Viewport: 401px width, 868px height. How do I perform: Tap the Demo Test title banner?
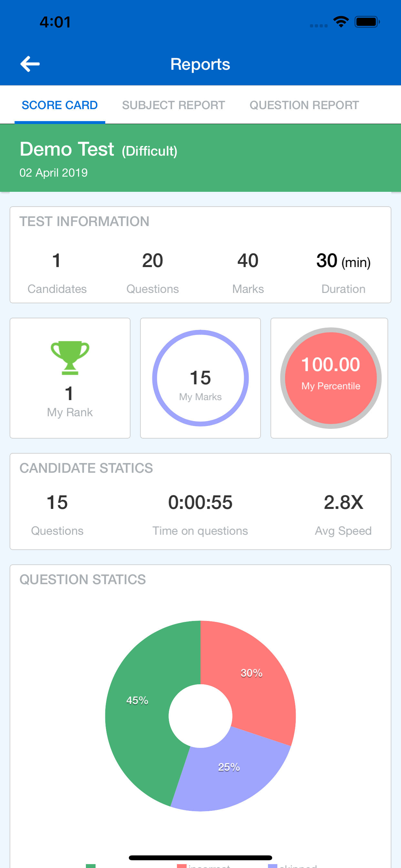(x=200, y=158)
